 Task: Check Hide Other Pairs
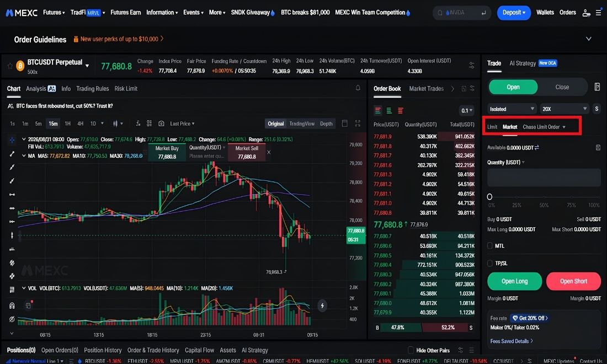tap(411, 350)
